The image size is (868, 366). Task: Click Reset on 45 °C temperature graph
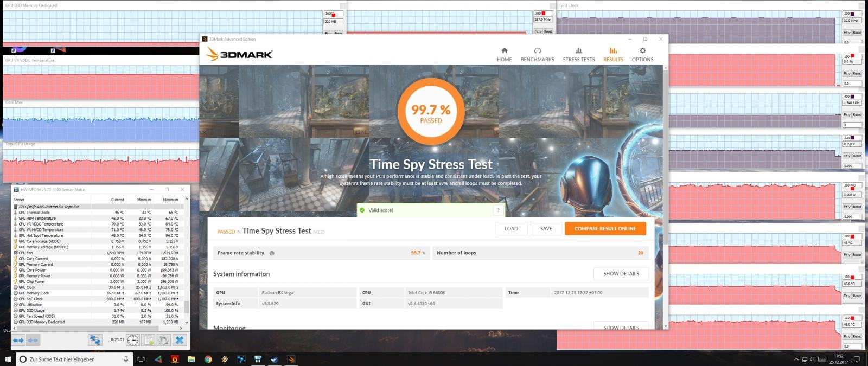coord(857,254)
